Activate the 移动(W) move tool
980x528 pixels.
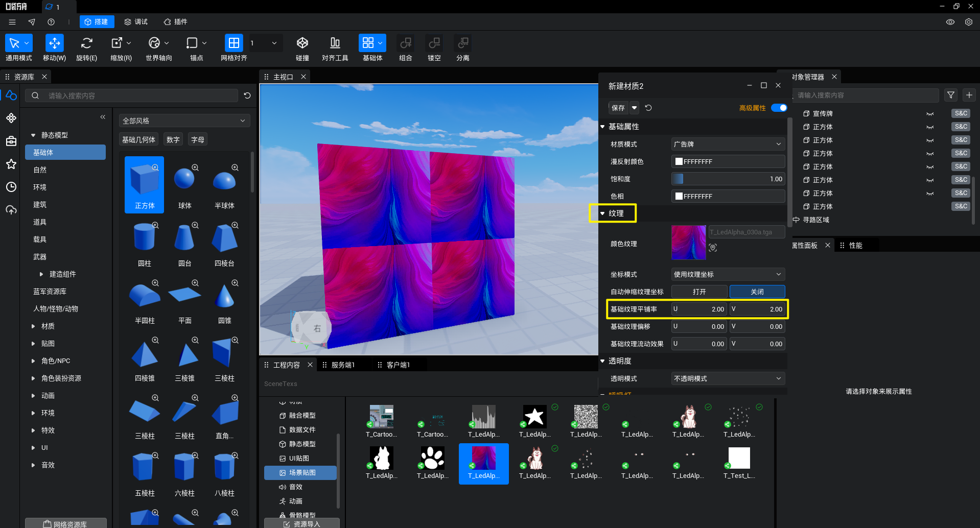coord(54,43)
